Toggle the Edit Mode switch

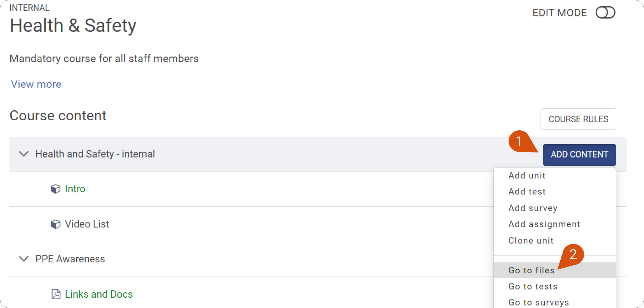point(605,13)
